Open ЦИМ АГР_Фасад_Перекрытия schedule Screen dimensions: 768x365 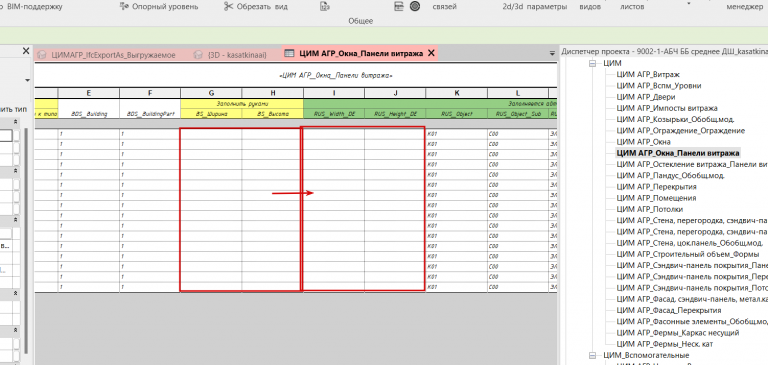669,310
